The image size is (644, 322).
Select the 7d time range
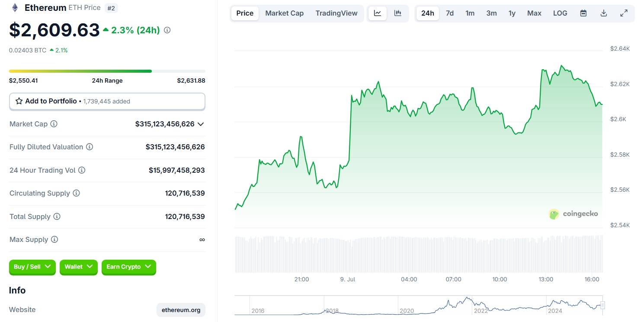pos(450,13)
